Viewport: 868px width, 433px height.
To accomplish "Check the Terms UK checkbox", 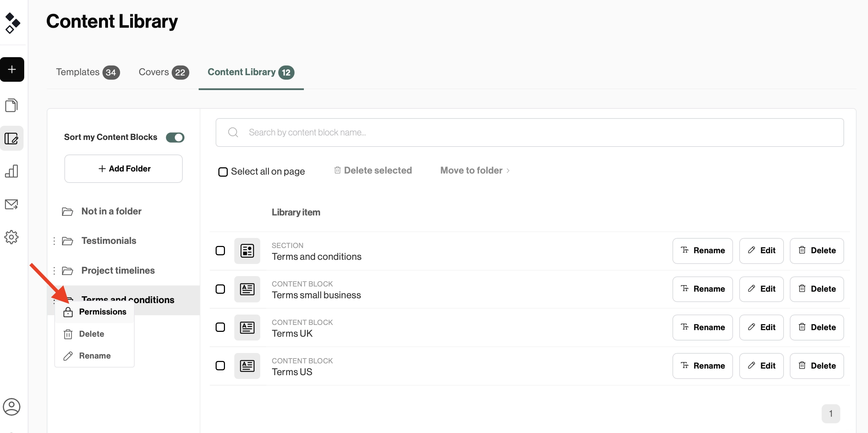I will 220,327.
